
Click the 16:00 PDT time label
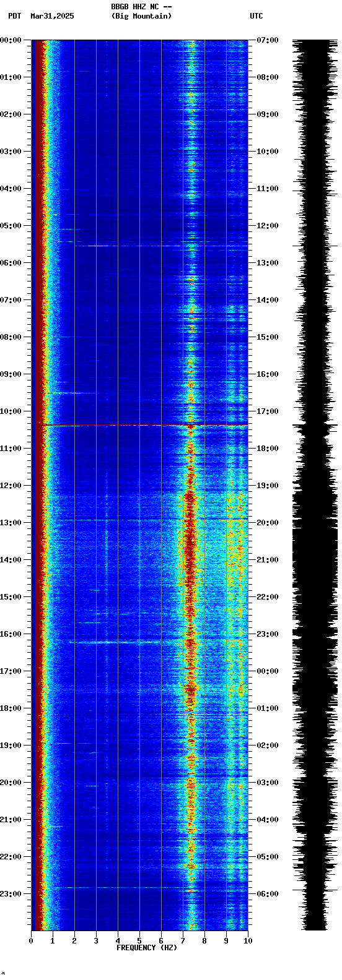tap(11, 634)
